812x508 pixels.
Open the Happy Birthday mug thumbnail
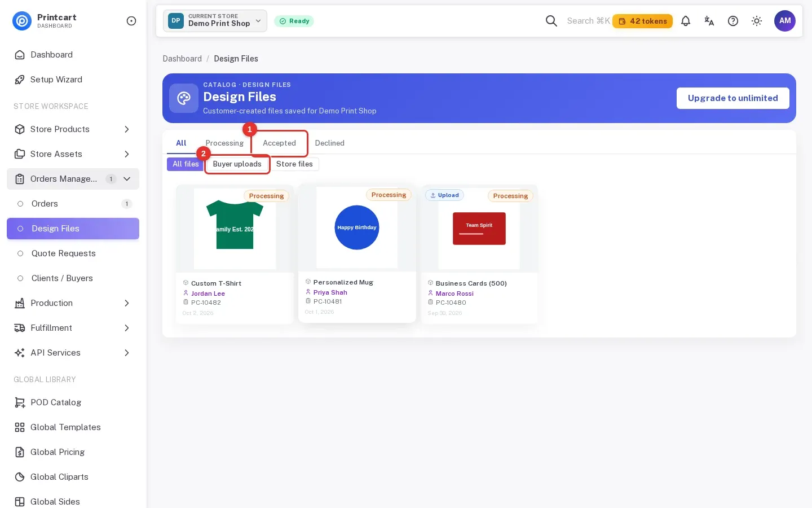[357, 227]
